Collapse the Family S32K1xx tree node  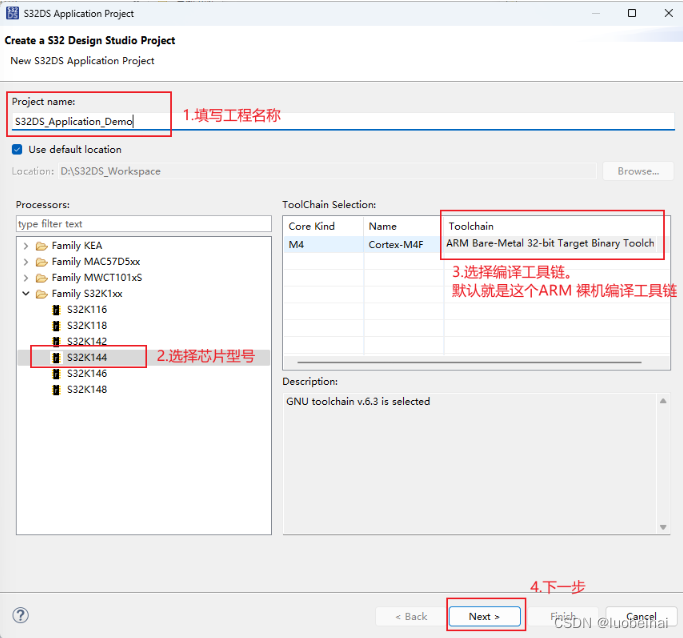coord(26,294)
